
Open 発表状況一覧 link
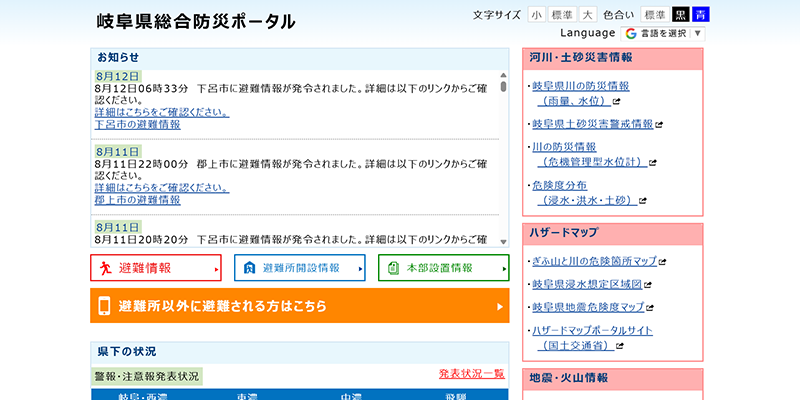[x=472, y=373]
